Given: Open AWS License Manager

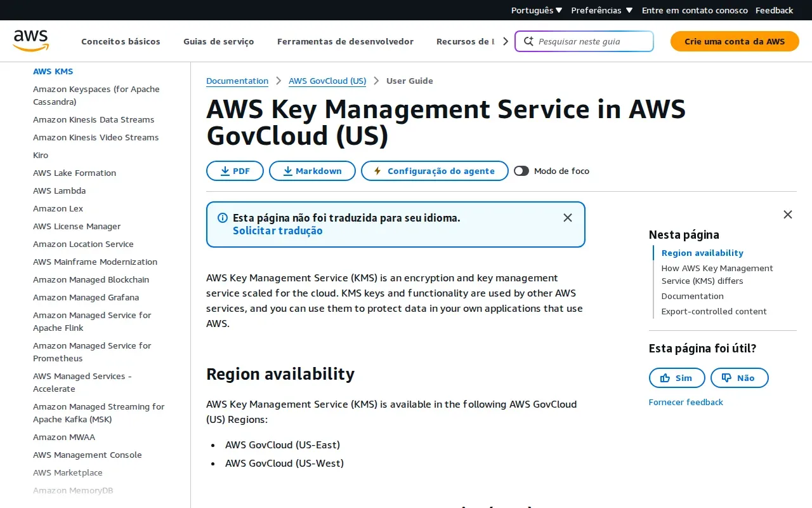Looking at the screenshot, I should pos(77,226).
